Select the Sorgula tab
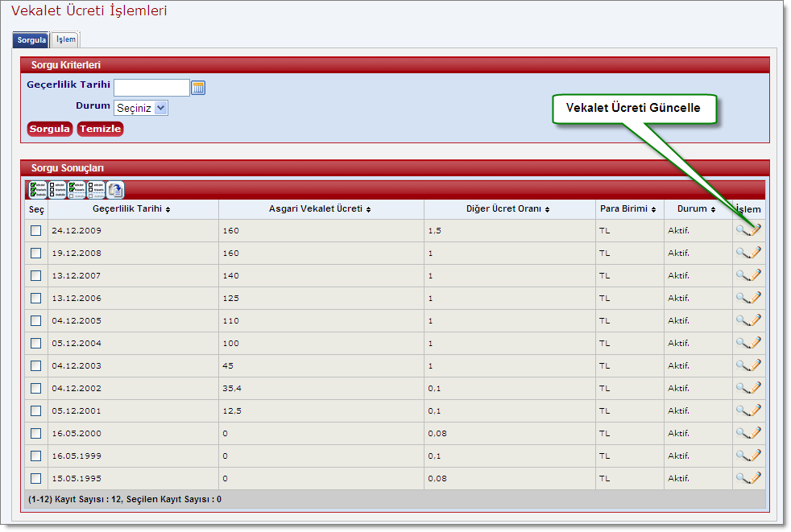Image resolution: width=791 pixels, height=532 pixels. tap(31, 39)
